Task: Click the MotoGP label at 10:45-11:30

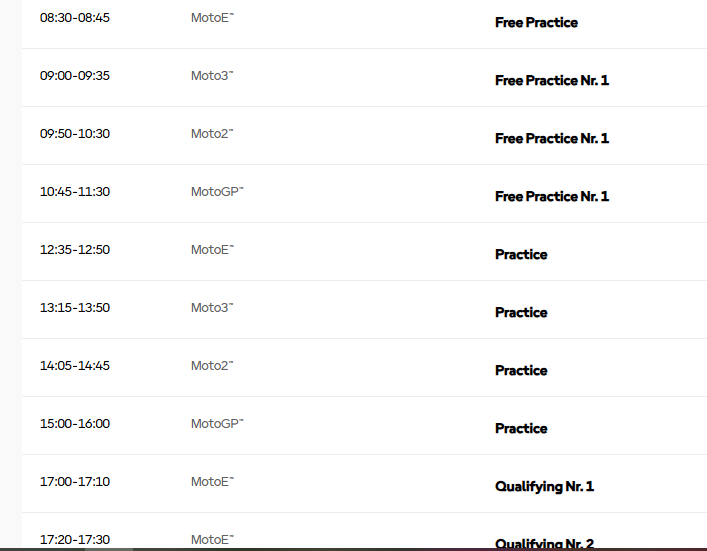Action: [x=217, y=192]
